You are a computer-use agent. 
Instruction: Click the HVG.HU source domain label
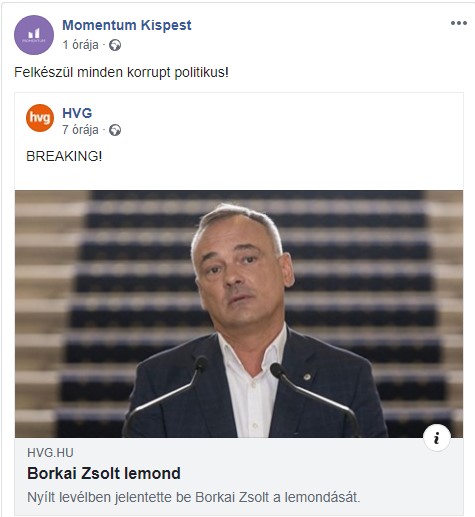(x=50, y=453)
